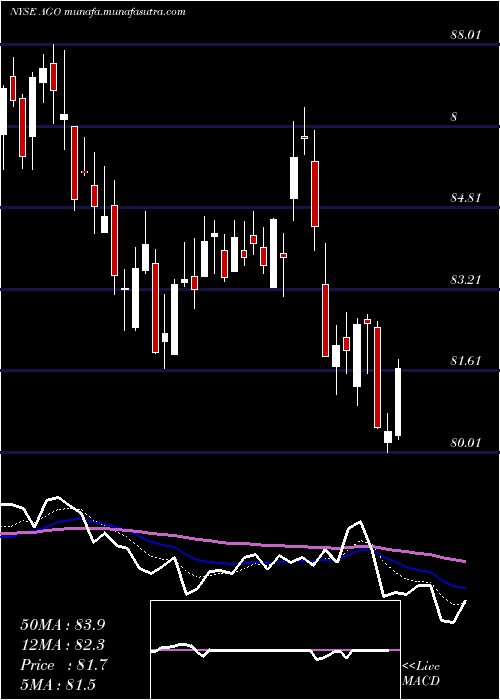Click the 50MA : 83.9 readout

[x=63, y=625]
